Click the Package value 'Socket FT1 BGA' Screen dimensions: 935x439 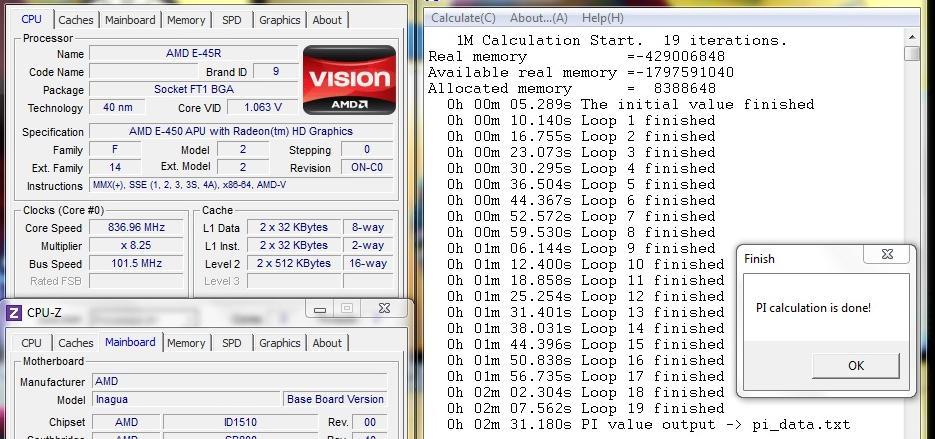tap(193, 89)
